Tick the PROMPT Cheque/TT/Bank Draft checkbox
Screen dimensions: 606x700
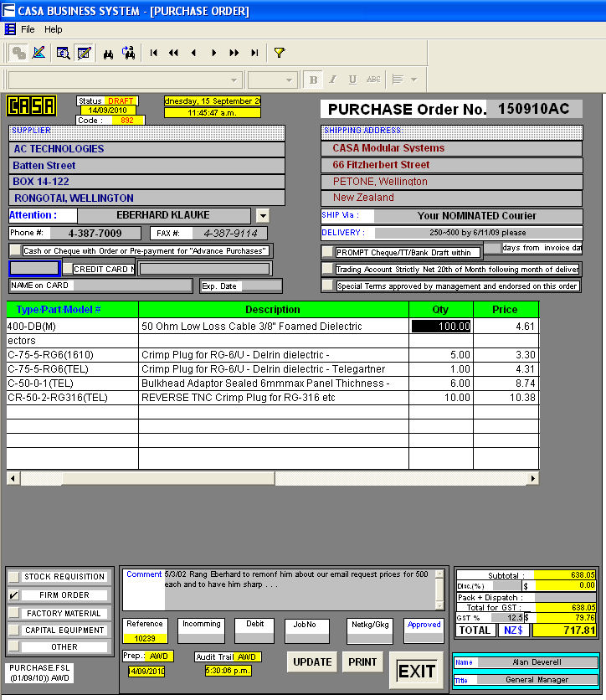coord(327,252)
